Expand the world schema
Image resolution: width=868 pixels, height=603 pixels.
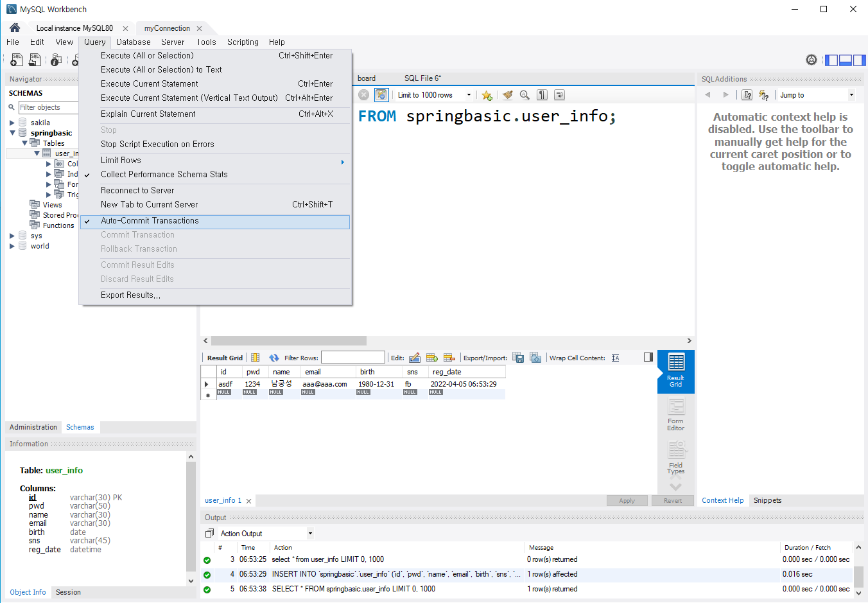tap(12, 246)
